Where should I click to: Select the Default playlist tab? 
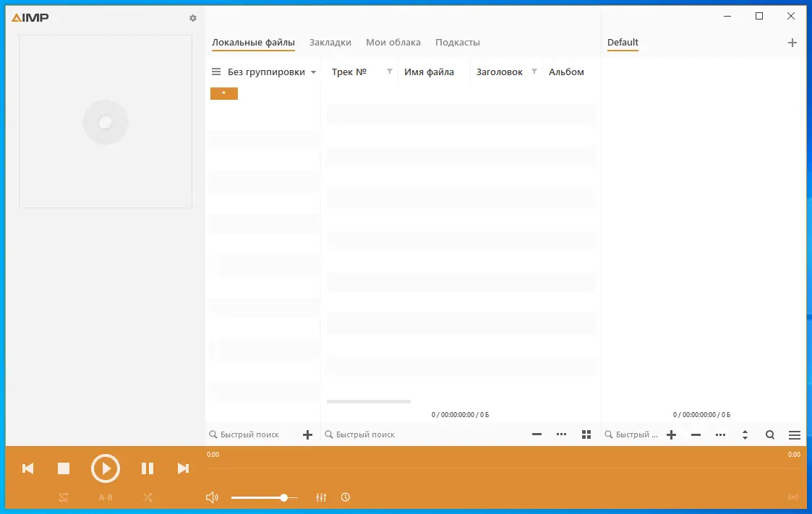[623, 43]
